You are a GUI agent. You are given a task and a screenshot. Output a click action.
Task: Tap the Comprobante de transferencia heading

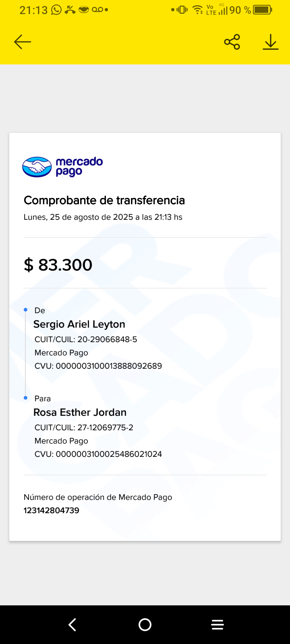coord(104,200)
